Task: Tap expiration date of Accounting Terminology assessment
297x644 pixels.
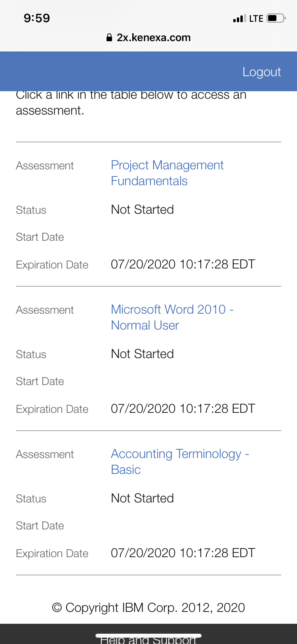Action: pyautogui.click(x=183, y=553)
